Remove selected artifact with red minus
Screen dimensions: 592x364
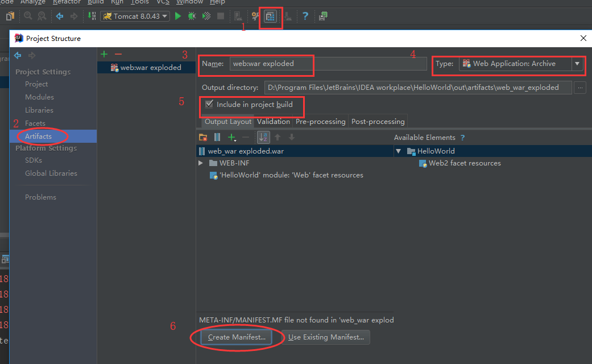(118, 55)
